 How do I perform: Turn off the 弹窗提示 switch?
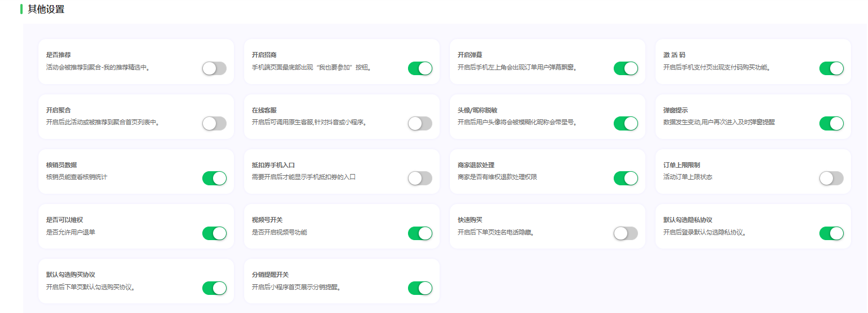(831, 124)
